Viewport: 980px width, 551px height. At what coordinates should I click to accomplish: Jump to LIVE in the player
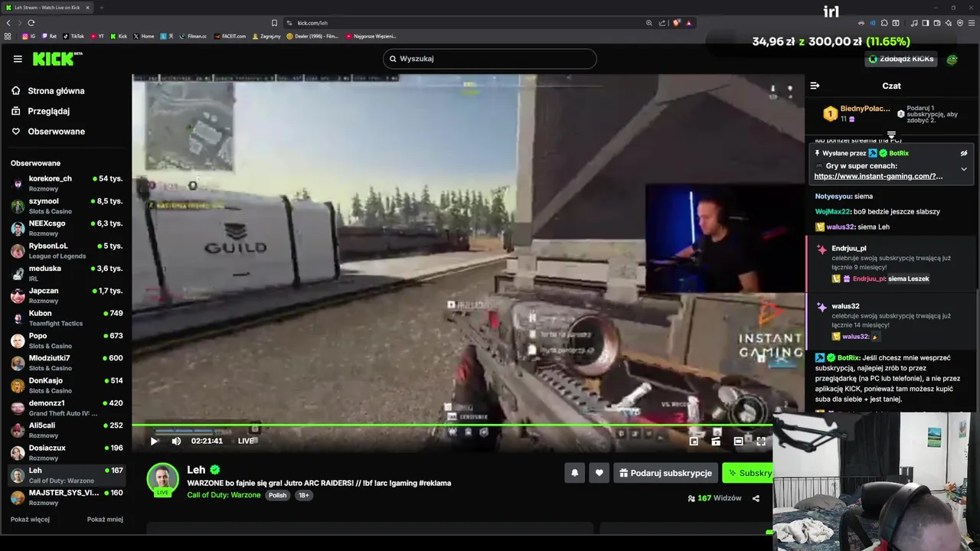point(246,441)
